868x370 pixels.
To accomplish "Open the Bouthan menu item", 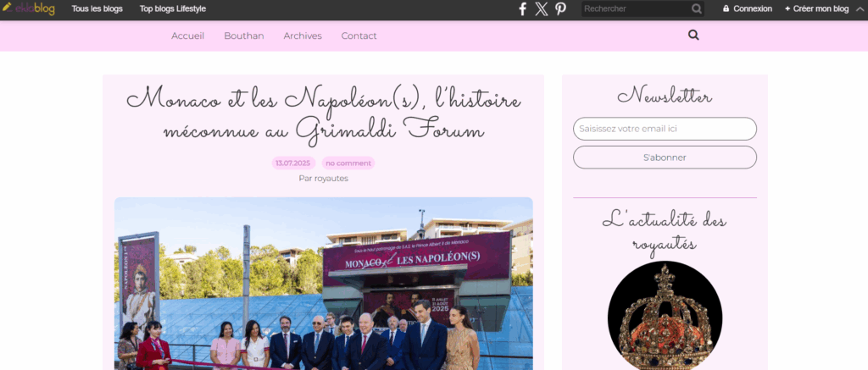I will pyautogui.click(x=243, y=36).
